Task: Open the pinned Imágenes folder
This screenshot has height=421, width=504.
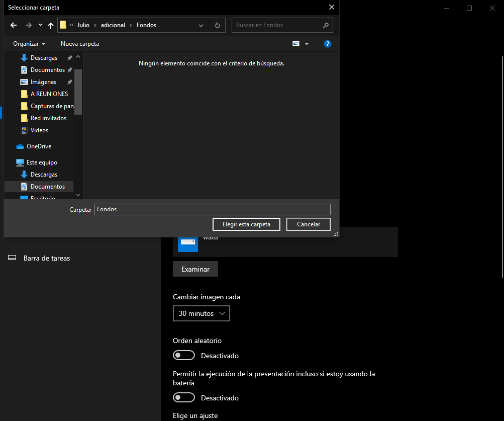Action: (43, 82)
